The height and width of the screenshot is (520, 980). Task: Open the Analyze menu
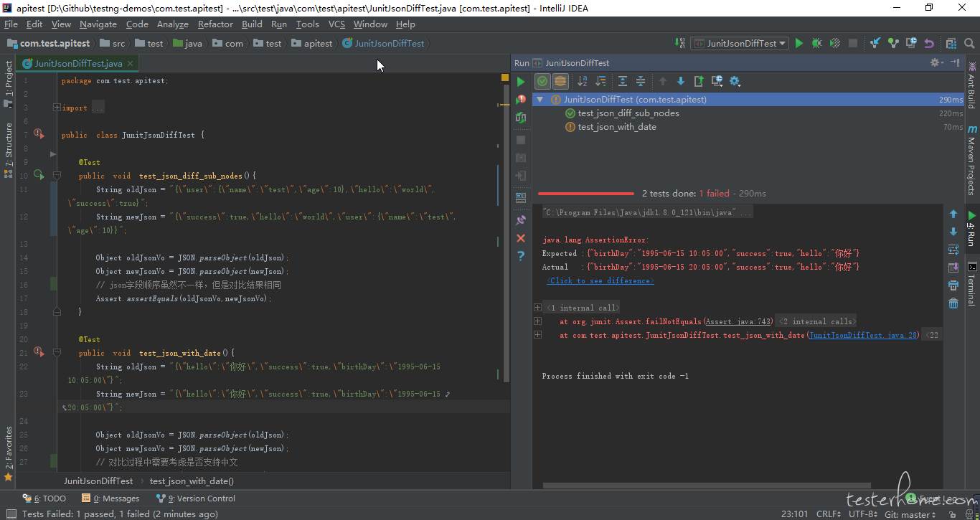172,24
